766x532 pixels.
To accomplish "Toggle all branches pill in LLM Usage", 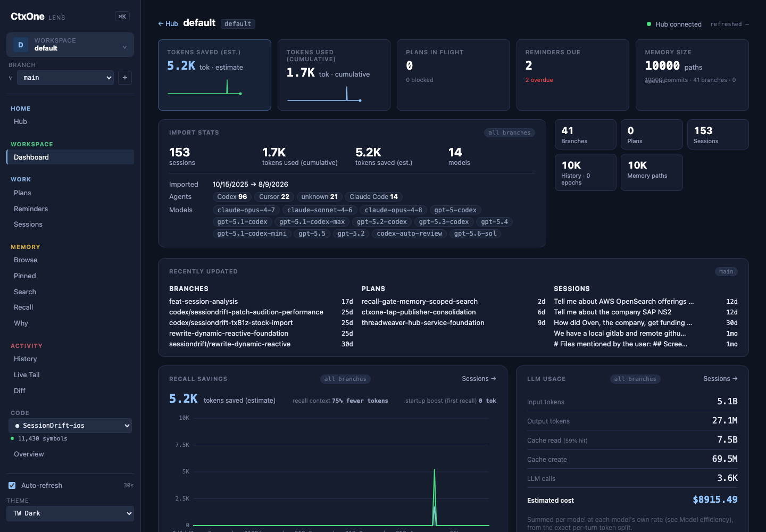I will [635, 379].
